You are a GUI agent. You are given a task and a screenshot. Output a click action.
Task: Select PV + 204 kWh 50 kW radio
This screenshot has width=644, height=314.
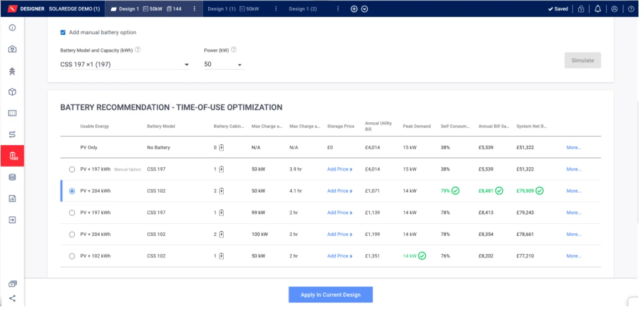pos(72,191)
